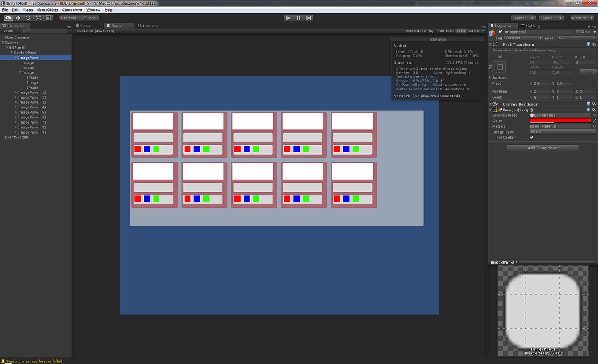The height and width of the screenshot is (364, 598).
Task: Select the Move tool in the toolbar
Action: (x=18, y=17)
